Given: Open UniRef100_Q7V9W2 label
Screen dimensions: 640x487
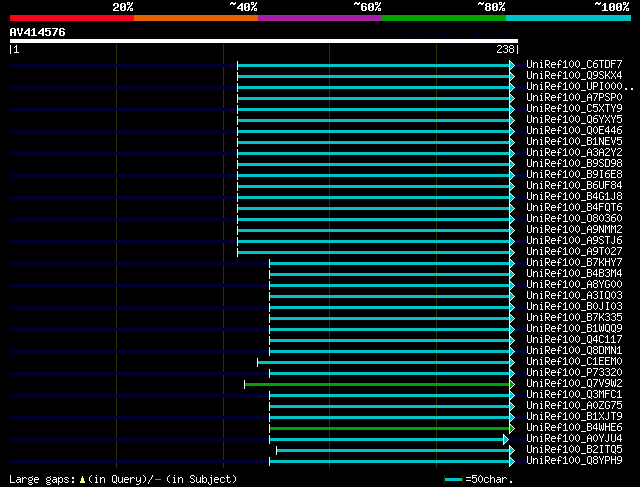Looking at the screenshot, I should click(x=574, y=384).
